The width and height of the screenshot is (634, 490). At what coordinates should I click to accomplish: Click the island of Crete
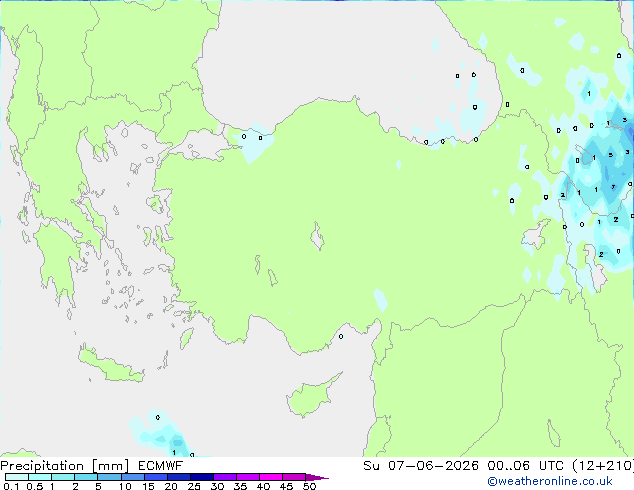pos(110,366)
